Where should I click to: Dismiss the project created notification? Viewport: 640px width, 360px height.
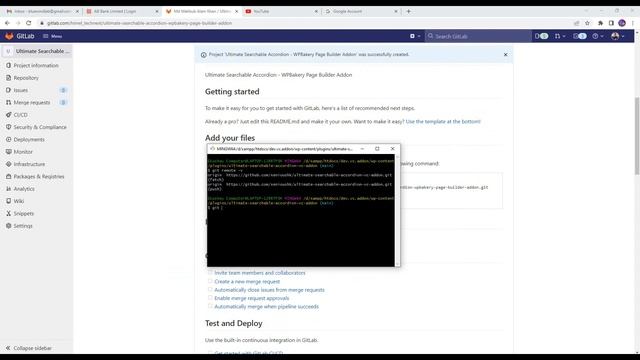click(505, 54)
